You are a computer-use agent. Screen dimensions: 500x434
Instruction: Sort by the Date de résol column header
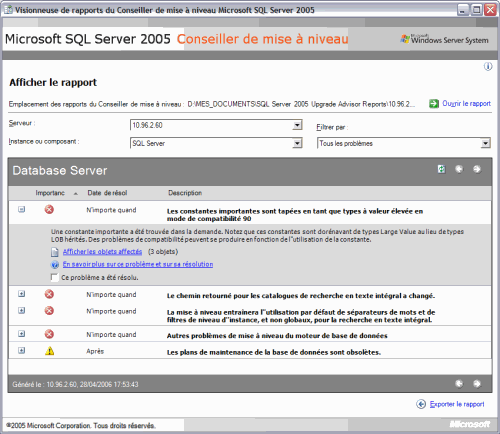pyautogui.click(x=107, y=193)
